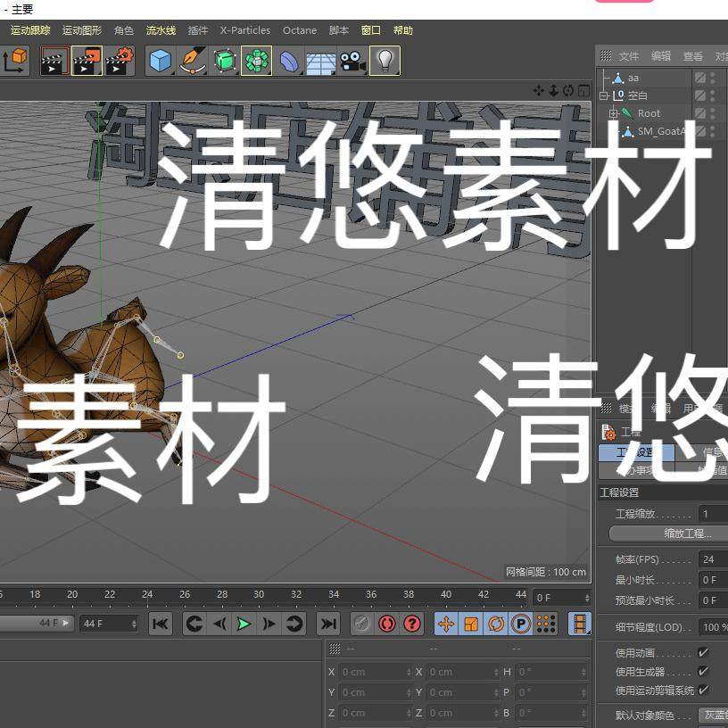Select the freehand Pen spline tool
728x728 pixels.
click(x=191, y=61)
